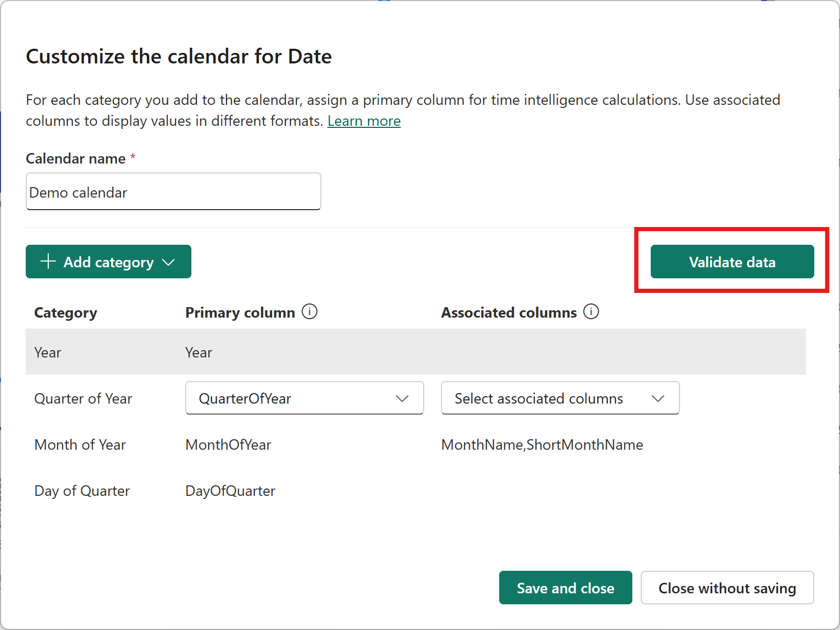Click Save and close

565,588
